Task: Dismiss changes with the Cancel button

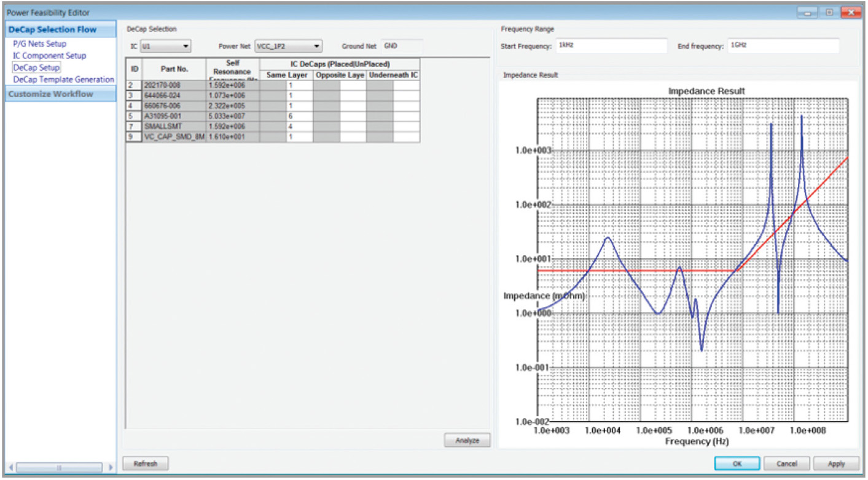Action: click(787, 463)
